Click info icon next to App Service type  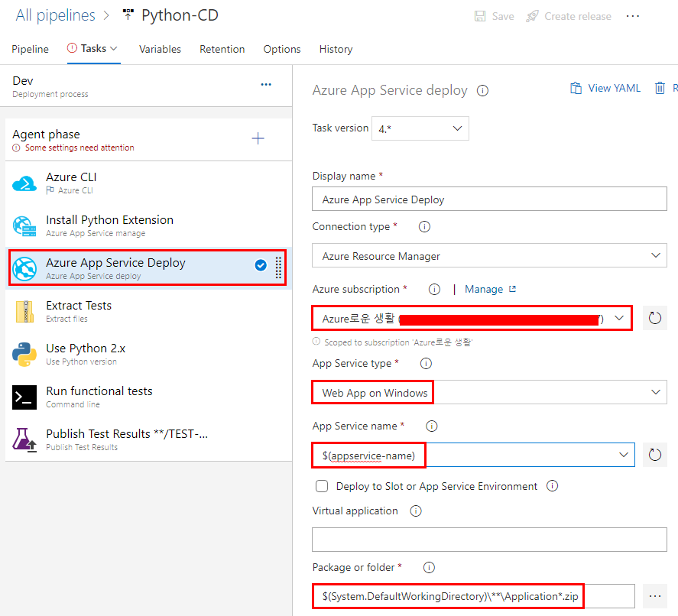point(426,364)
